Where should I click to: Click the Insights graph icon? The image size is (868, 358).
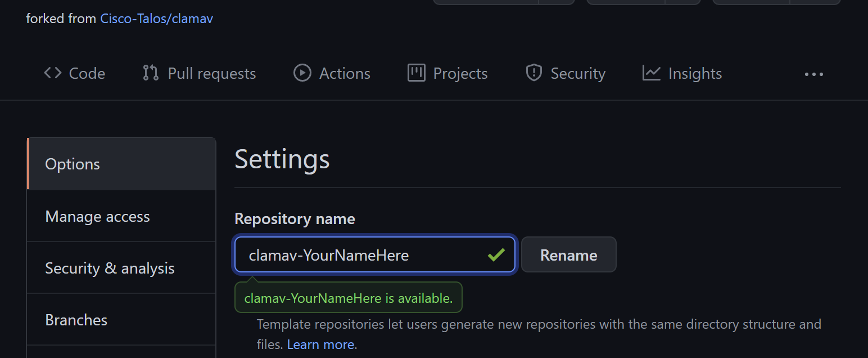pyautogui.click(x=650, y=73)
